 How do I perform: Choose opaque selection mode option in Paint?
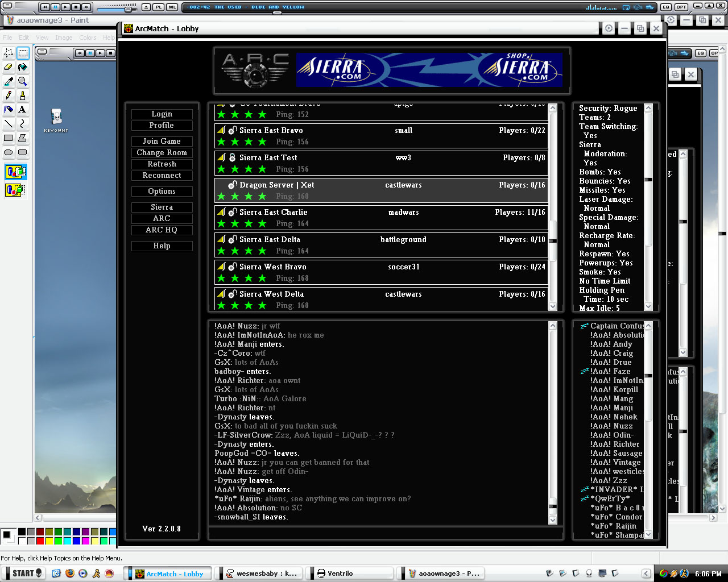coord(16,172)
